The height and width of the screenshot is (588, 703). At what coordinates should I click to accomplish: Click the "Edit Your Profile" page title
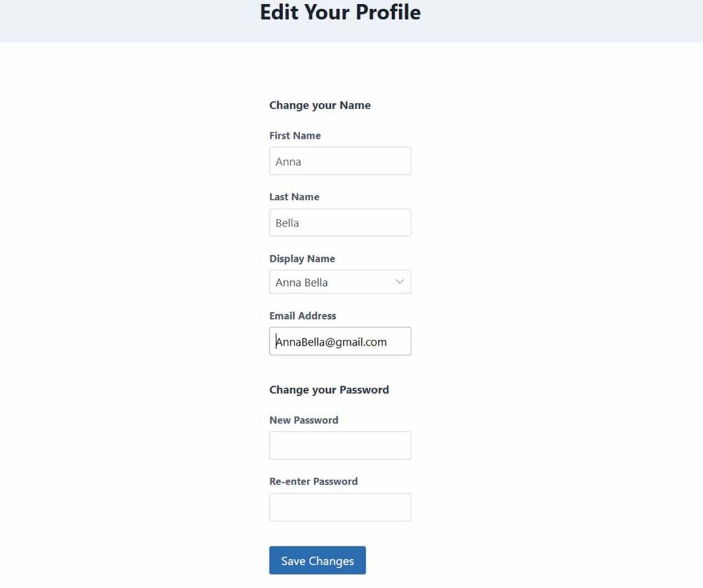point(340,12)
